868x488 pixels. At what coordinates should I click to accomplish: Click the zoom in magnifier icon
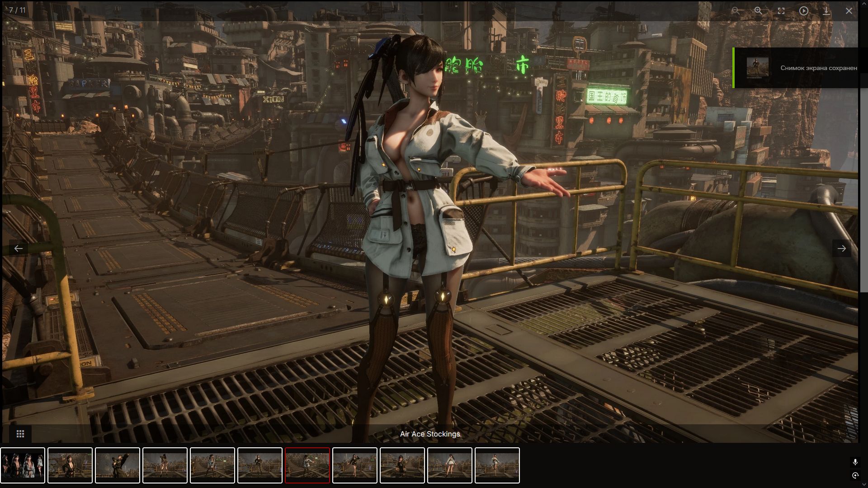pos(758,11)
